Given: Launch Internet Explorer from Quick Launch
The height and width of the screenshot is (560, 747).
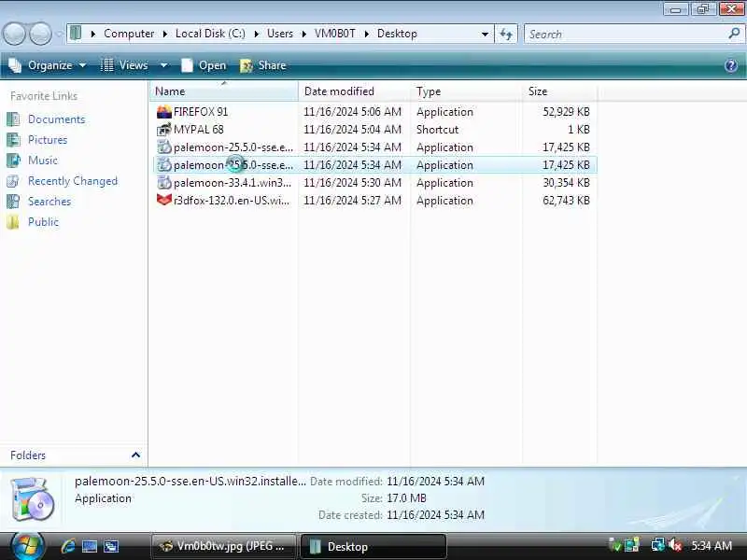Looking at the screenshot, I should [68, 546].
